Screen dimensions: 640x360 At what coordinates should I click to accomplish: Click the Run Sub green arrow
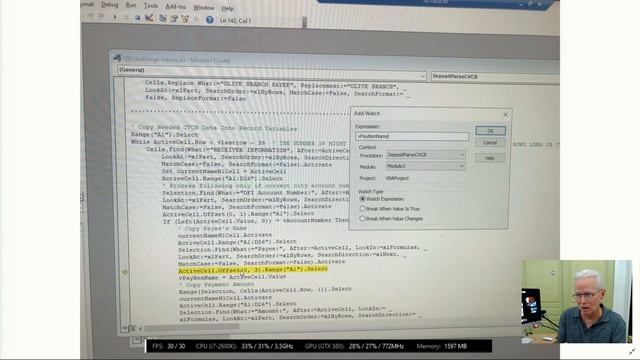coord(115,18)
